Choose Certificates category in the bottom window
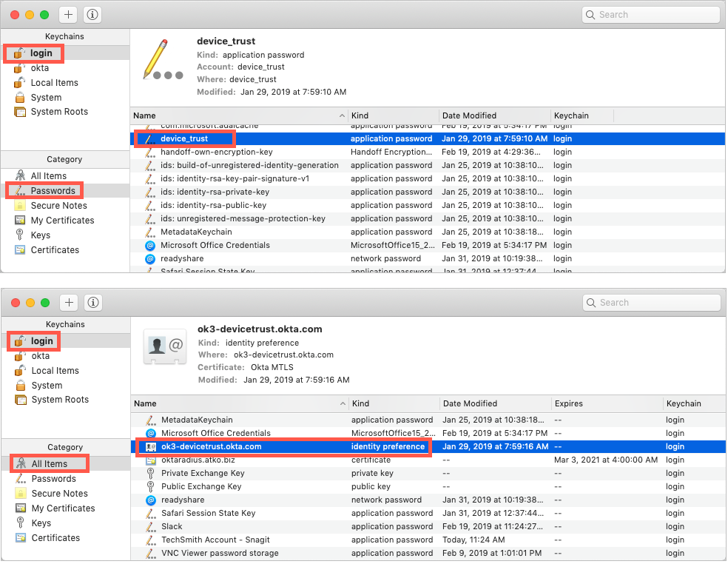 (x=55, y=538)
